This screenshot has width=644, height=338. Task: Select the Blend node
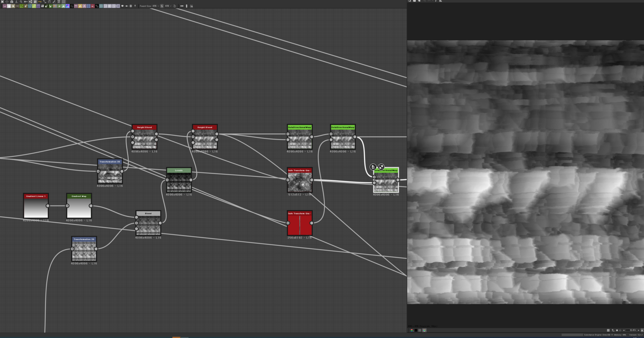click(x=148, y=223)
